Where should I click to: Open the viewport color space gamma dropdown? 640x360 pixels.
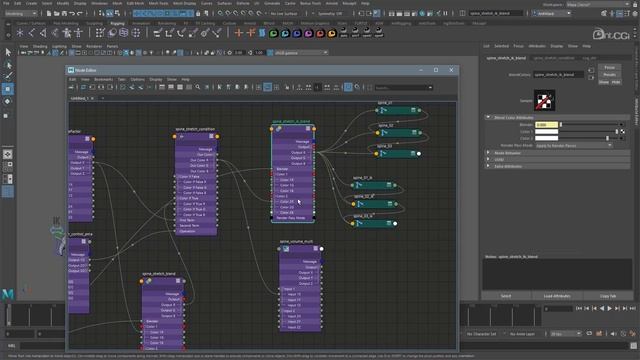coord(301,53)
